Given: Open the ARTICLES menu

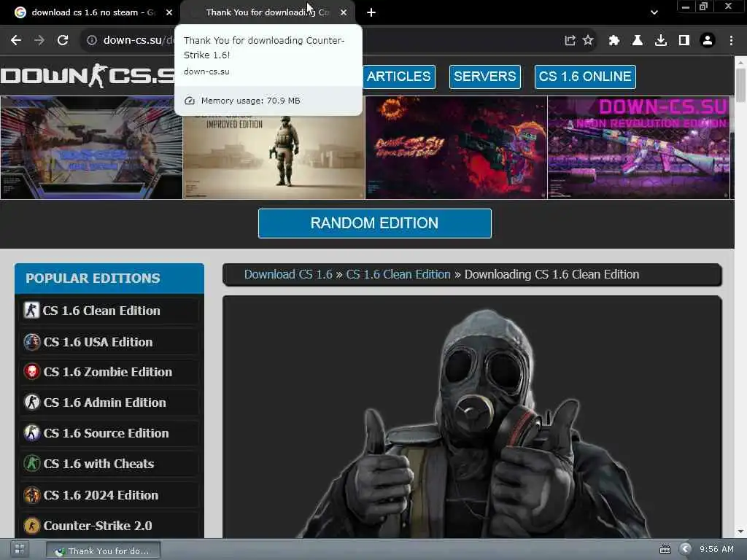Looking at the screenshot, I should [399, 77].
